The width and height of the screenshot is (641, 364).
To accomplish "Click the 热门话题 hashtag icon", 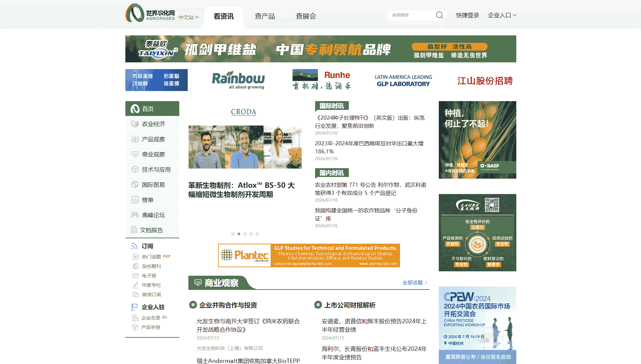I will [x=135, y=256].
